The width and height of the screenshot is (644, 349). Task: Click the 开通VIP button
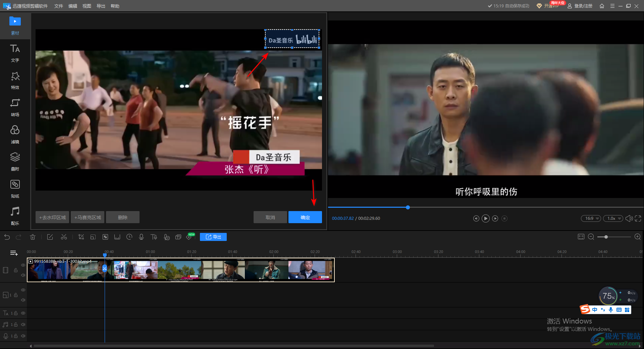[548, 6]
